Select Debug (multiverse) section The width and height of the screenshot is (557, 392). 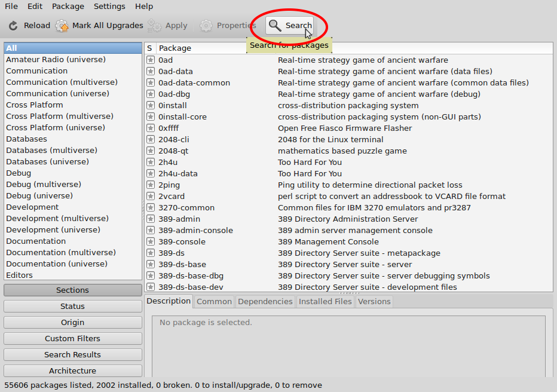(x=73, y=184)
